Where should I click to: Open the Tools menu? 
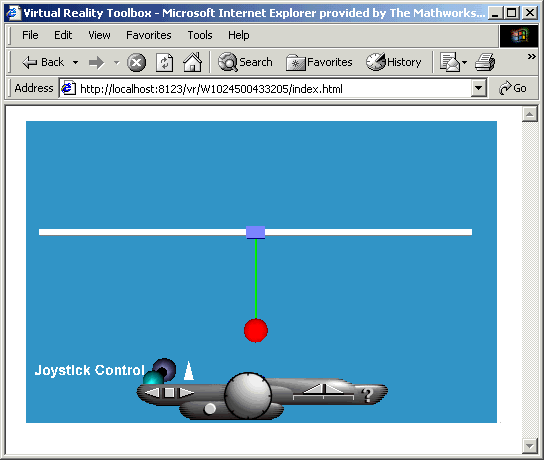click(200, 35)
